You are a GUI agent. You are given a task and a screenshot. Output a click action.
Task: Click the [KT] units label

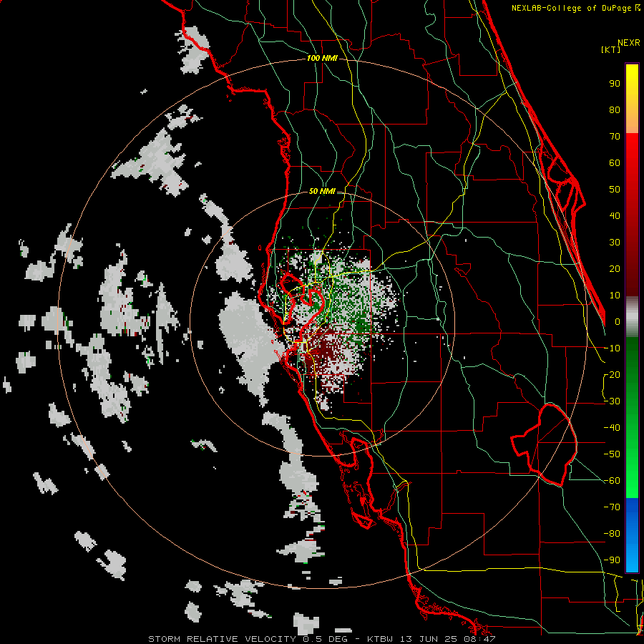[x=611, y=49]
